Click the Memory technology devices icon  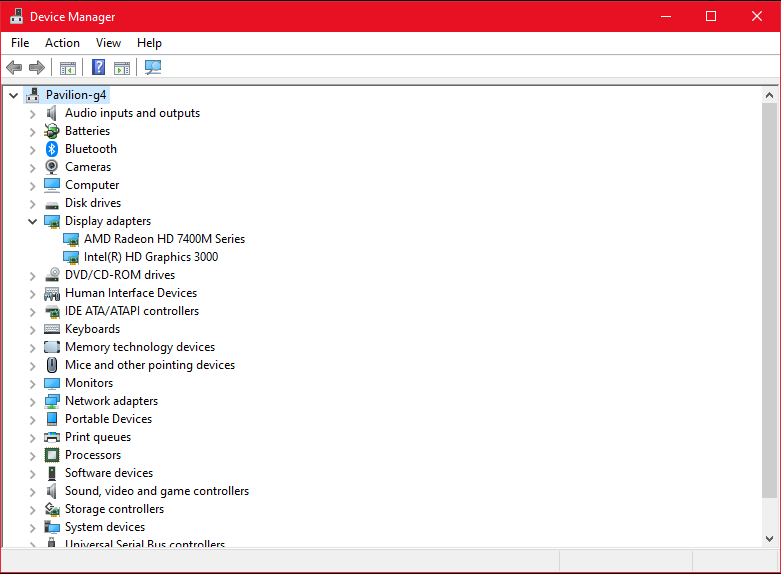click(52, 347)
